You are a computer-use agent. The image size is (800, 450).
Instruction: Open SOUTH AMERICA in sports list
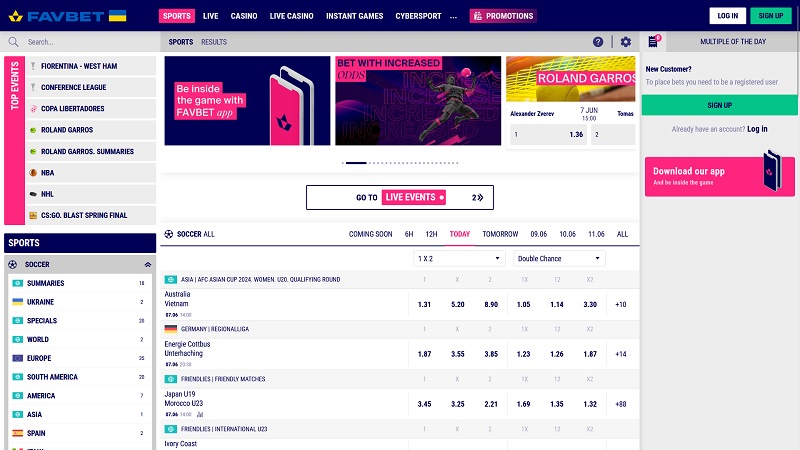coord(80,377)
